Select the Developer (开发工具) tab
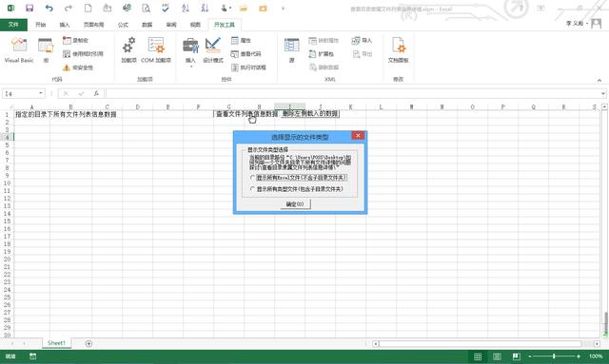609x364 pixels. 225,25
